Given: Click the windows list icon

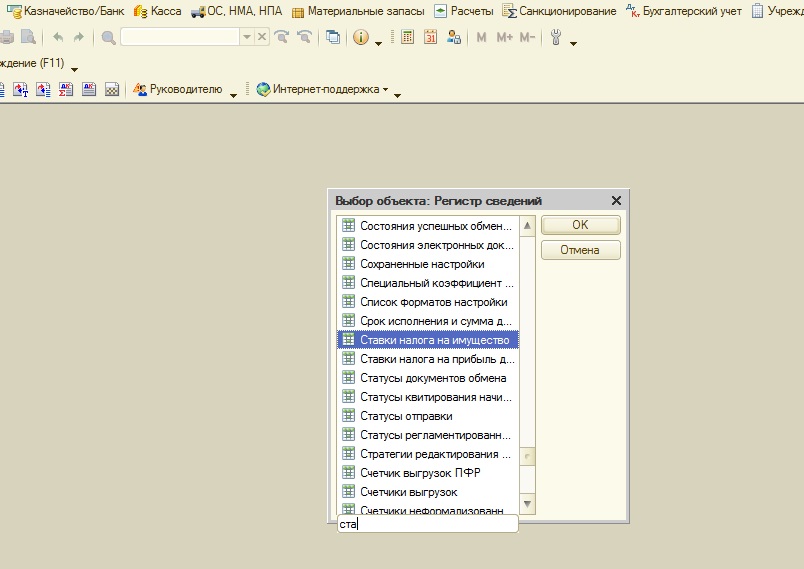Looking at the screenshot, I should [333, 38].
